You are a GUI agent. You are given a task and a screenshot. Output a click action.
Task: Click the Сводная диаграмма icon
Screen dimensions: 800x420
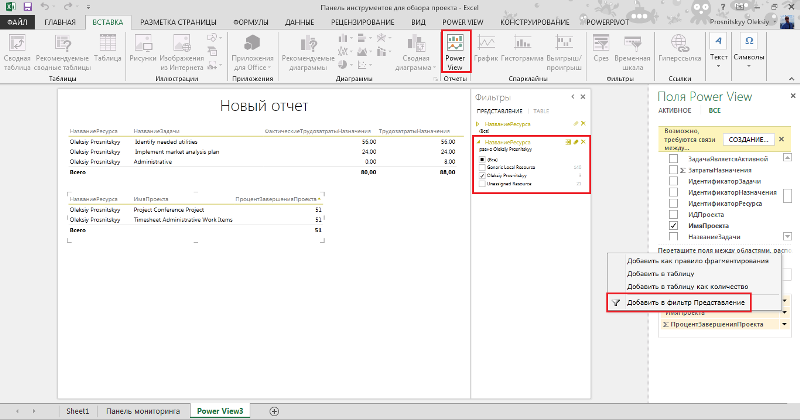pos(416,52)
